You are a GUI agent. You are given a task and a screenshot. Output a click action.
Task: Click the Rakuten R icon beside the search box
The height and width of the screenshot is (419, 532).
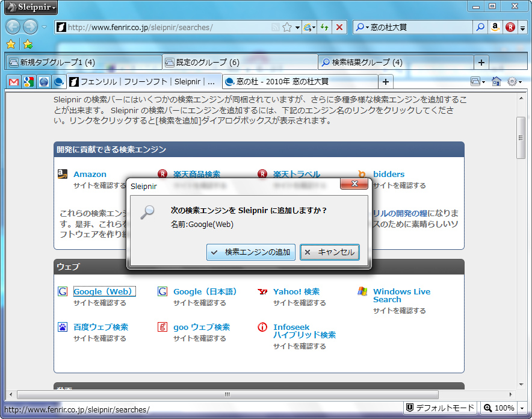(509, 27)
